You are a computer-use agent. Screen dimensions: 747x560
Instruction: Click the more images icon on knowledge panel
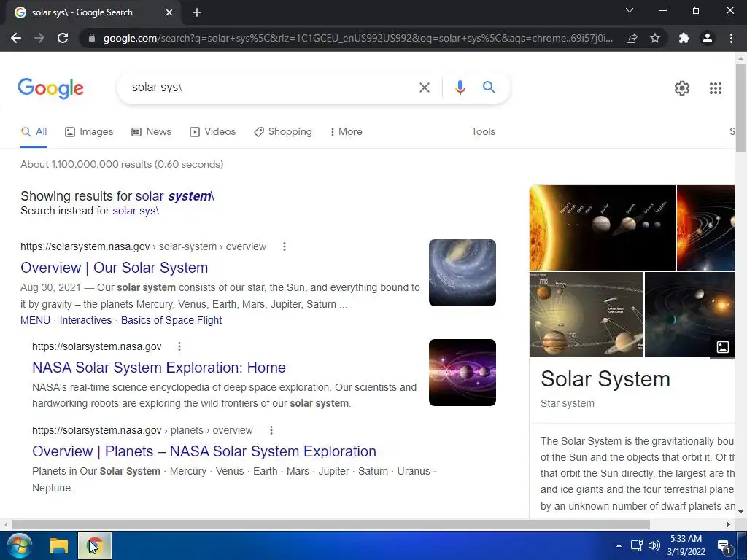point(722,347)
